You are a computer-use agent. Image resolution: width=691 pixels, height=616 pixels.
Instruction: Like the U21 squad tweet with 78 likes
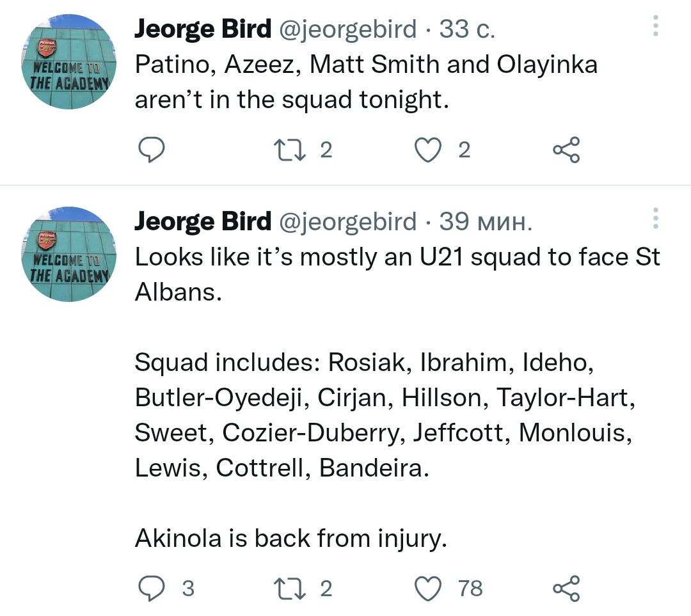[429, 588]
